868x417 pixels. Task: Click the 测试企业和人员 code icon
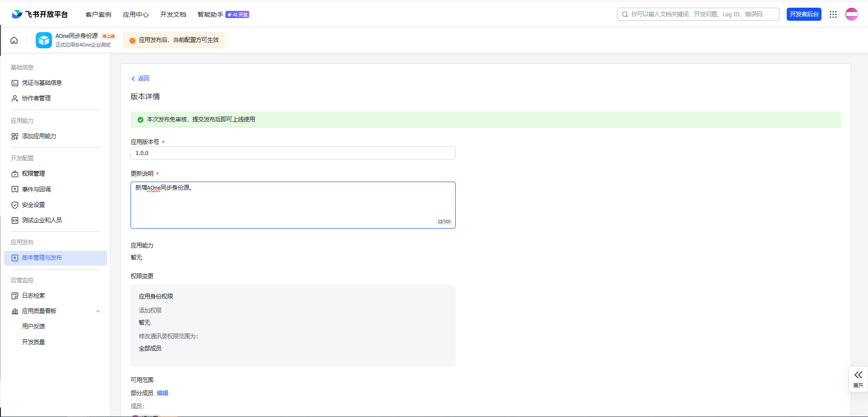tap(15, 220)
